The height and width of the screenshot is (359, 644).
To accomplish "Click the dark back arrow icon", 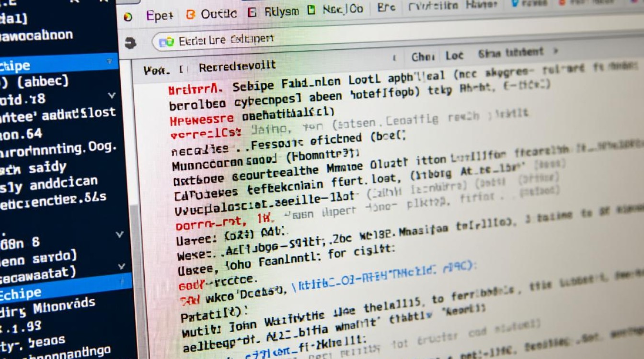I will [x=130, y=43].
